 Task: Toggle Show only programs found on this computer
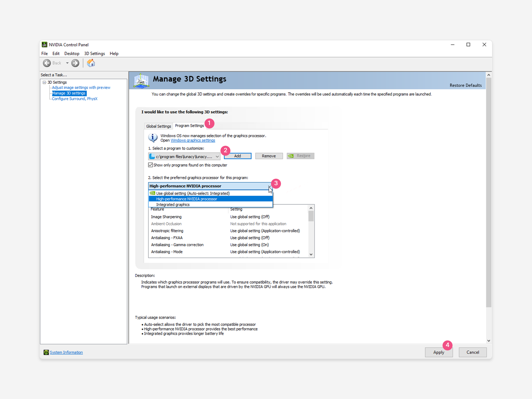(x=150, y=165)
